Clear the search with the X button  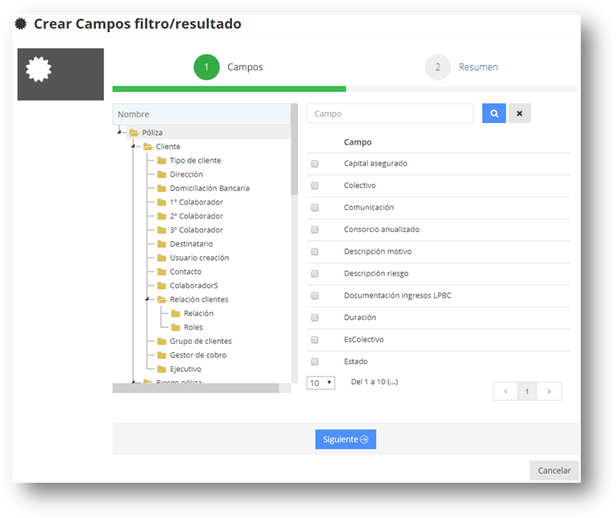click(519, 113)
